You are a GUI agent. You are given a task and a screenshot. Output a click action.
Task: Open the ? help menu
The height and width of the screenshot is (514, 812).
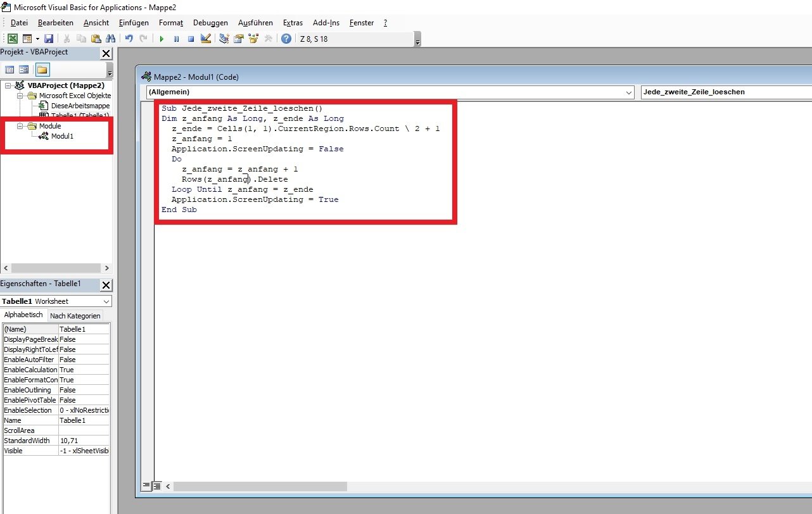click(385, 23)
